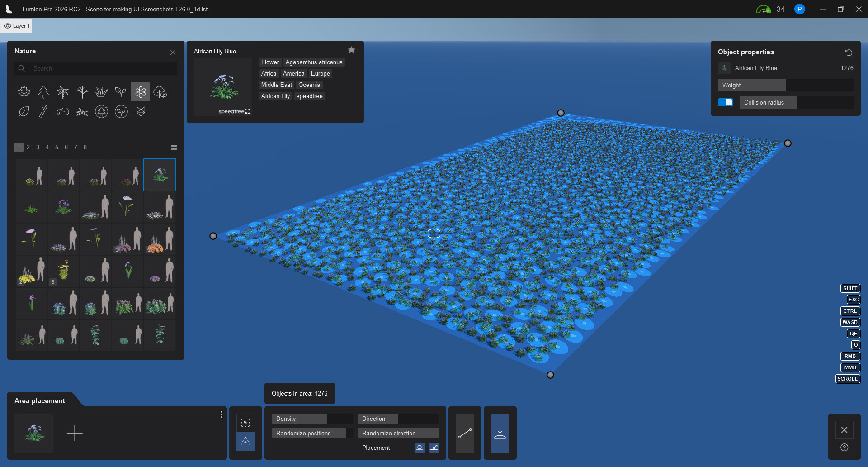868x467 pixels.
Task: Activate the add-area triangle plus mode
Action: [x=245, y=441]
